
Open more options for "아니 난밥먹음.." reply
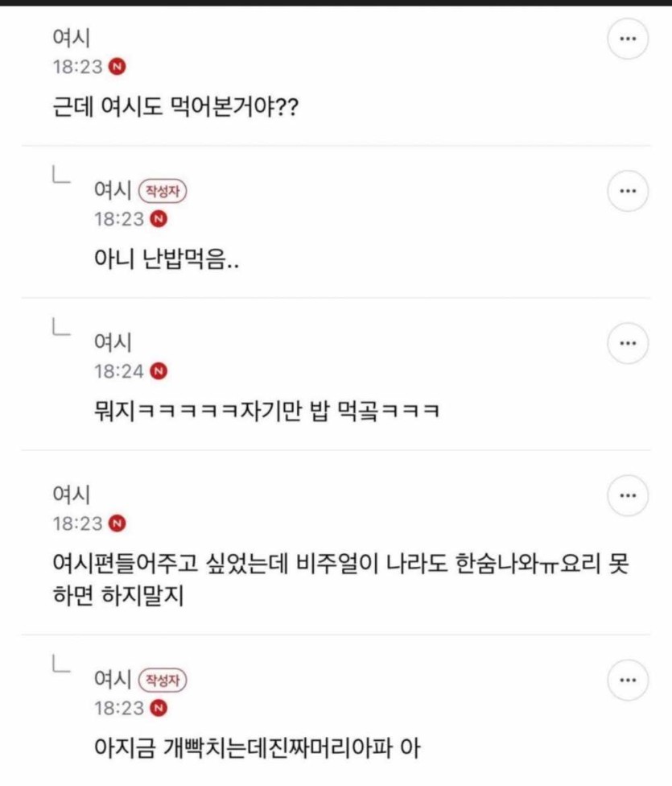628,192
